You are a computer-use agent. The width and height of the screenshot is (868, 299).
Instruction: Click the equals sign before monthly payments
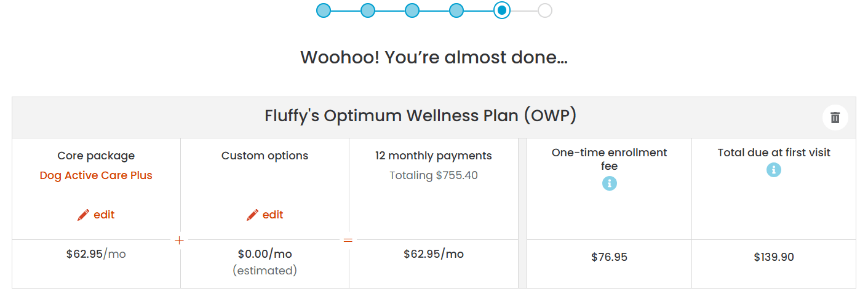coord(348,240)
